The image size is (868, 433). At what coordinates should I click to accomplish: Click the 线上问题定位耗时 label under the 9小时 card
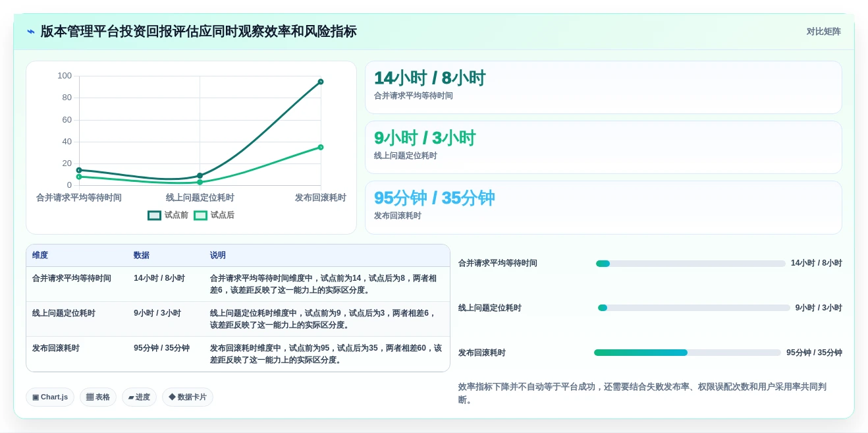coord(406,156)
